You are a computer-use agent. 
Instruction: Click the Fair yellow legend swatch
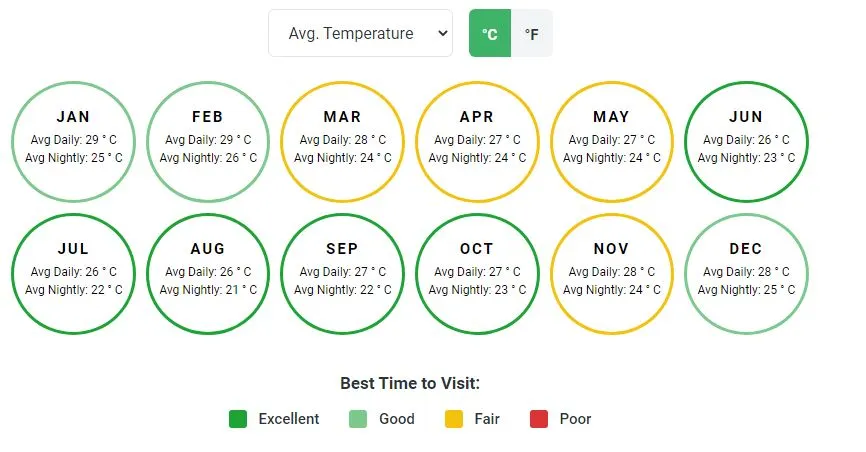point(454,419)
